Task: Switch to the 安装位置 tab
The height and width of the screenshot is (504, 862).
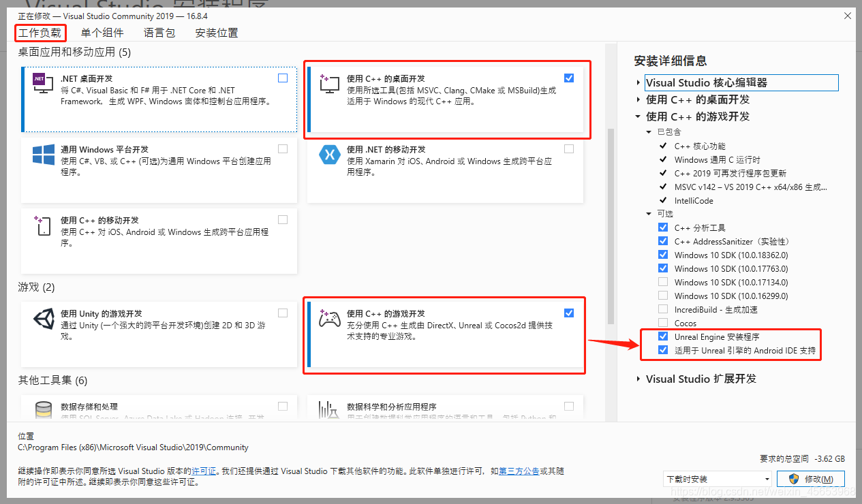Action: pos(217,33)
